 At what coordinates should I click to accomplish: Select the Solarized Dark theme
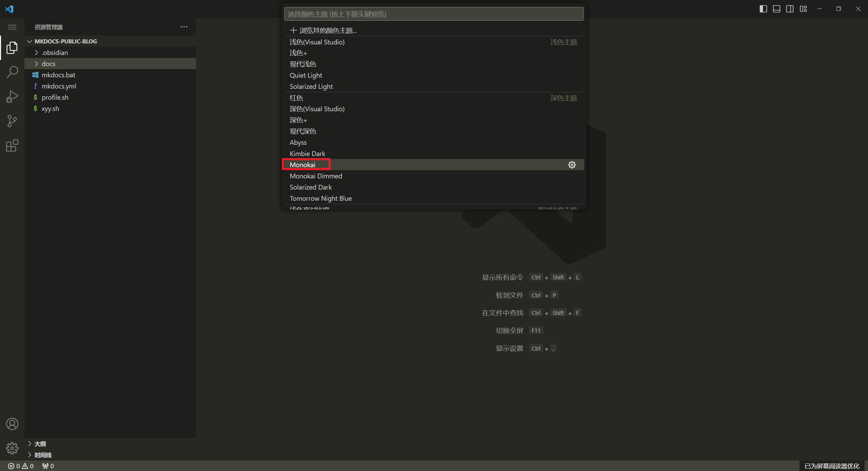point(434,187)
